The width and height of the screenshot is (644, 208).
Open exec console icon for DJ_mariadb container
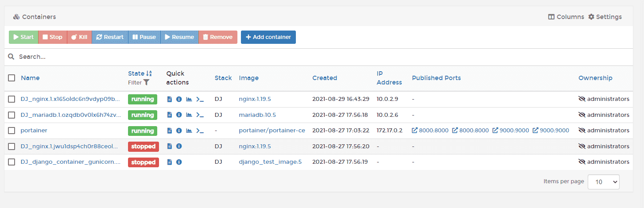pos(200,115)
